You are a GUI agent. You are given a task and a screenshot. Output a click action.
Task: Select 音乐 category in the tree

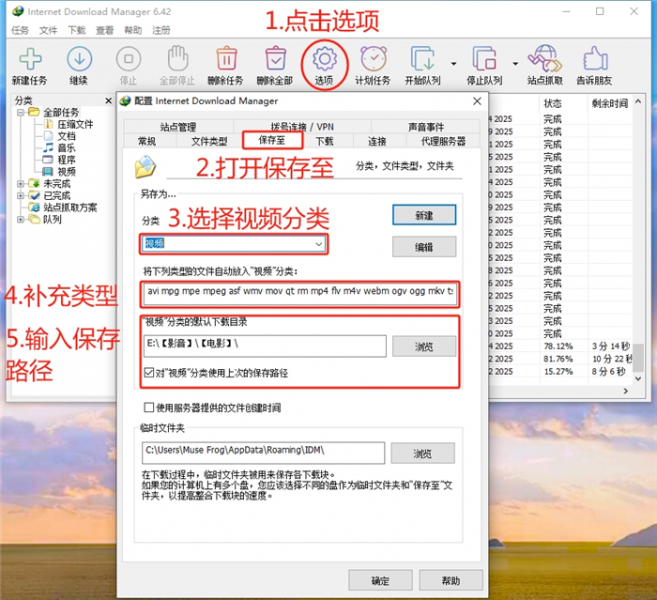pyautogui.click(x=66, y=148)
